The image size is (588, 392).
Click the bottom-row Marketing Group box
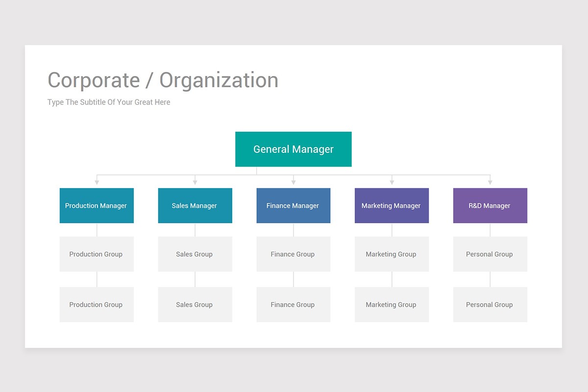coord(392,304)
